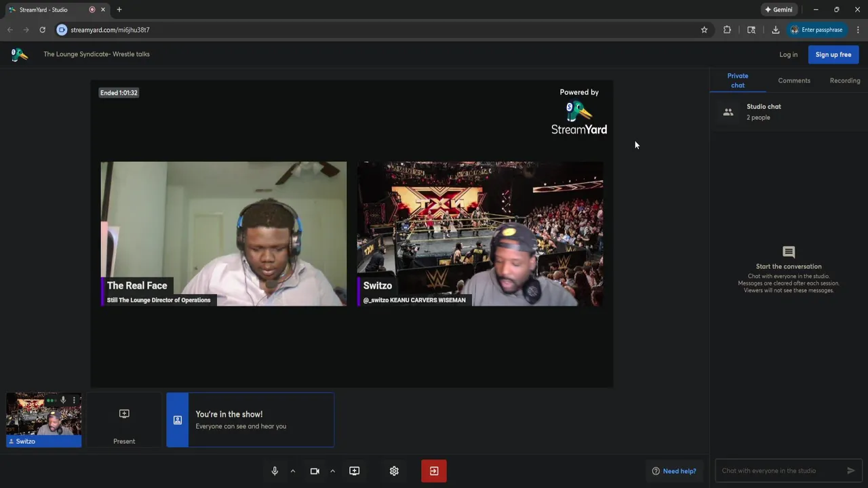868x488 pixels.
Task: Open the Chrome three-dot menu
Action: point(858,30)
